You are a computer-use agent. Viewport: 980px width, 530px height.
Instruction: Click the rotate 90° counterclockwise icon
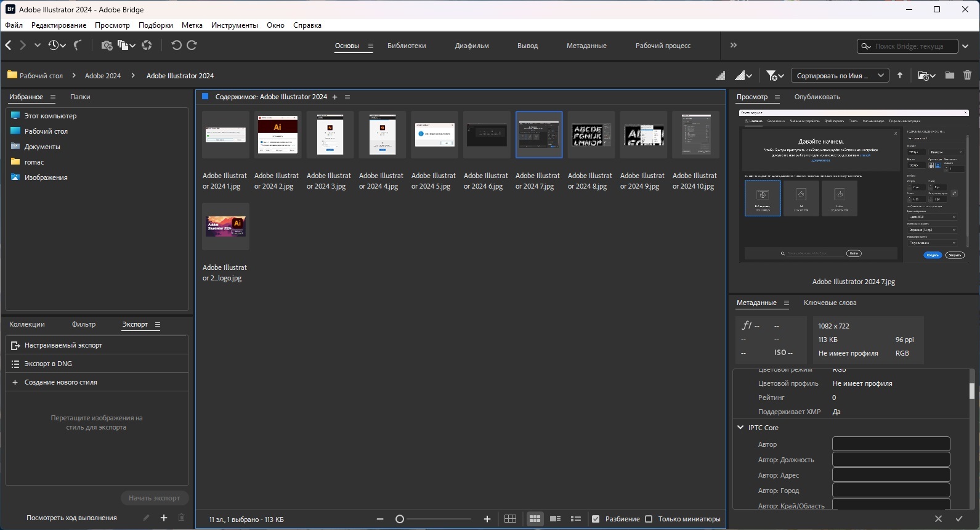(176, 45)
